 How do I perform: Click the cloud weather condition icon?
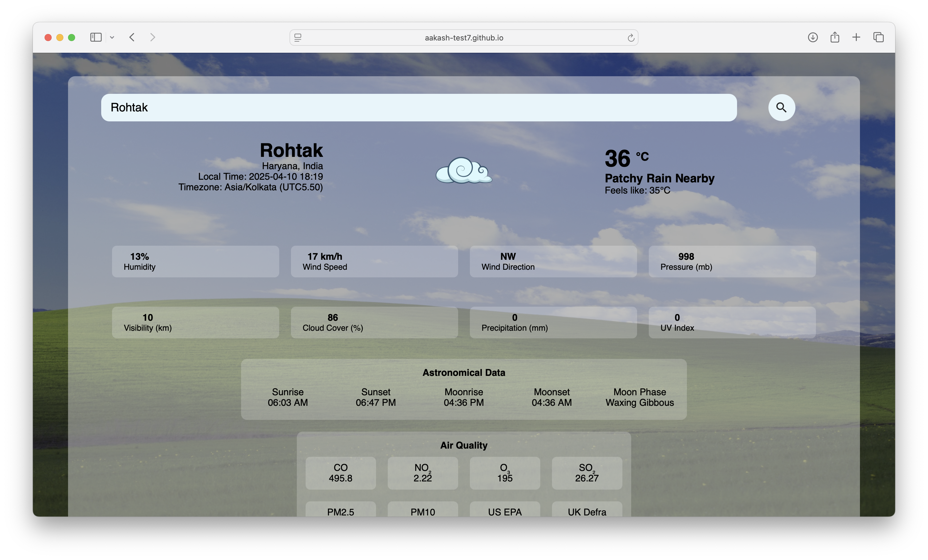[464, 171]
